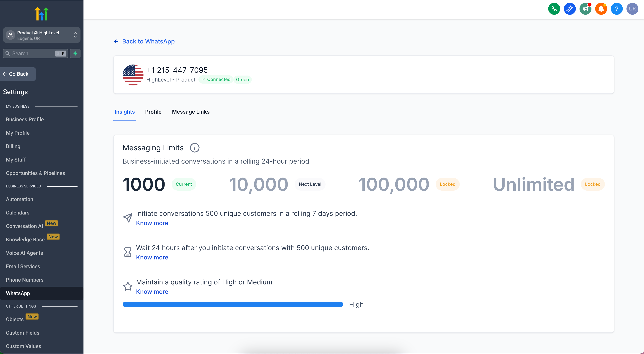The height and width of the screenshot is (354, 644).
Task: Click the paper plane icon beside Initiate conversations
Action: point(128,218)
